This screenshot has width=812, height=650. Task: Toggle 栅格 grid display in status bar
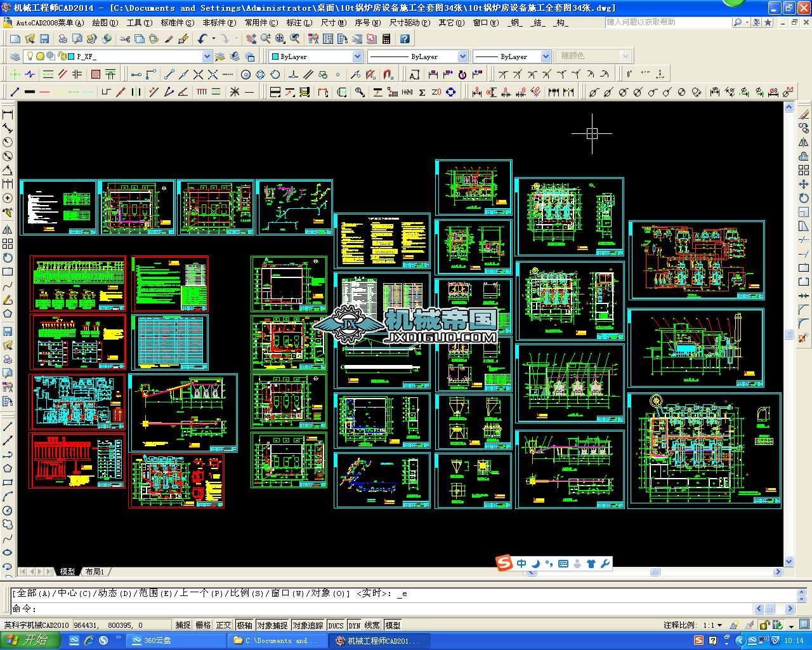click(x=203, y=625)
